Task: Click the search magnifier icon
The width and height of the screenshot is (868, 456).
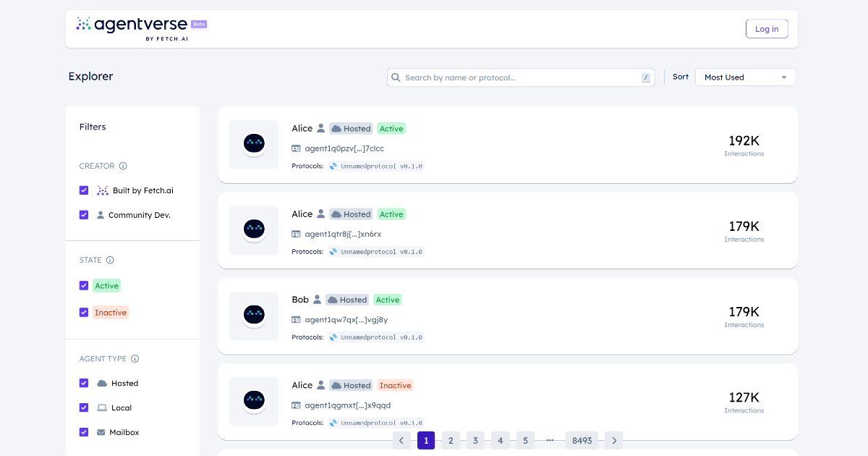Action: pos(396,77)
